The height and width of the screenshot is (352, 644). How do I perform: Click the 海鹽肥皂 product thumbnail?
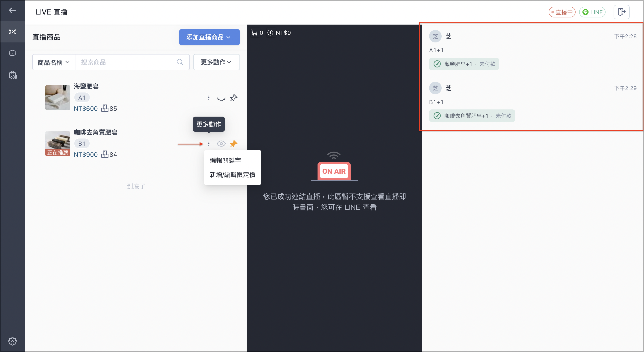pyautogui.click(x=57, y=98)
